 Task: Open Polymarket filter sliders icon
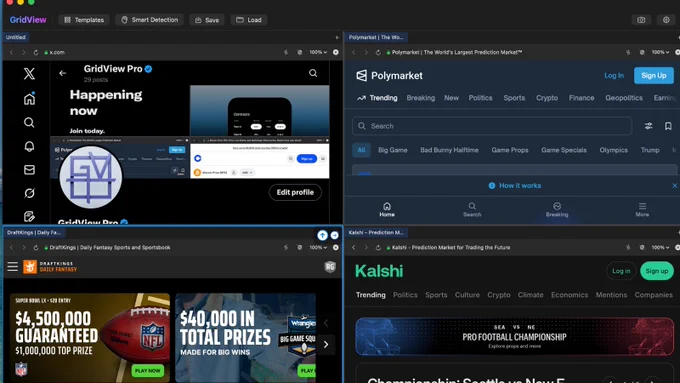pyautogui.click(x=648, y=126)
